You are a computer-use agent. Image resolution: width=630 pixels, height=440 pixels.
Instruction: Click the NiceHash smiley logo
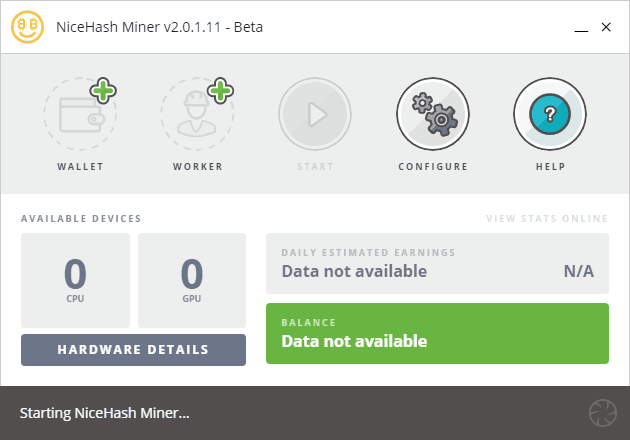(x=27, y=27)
